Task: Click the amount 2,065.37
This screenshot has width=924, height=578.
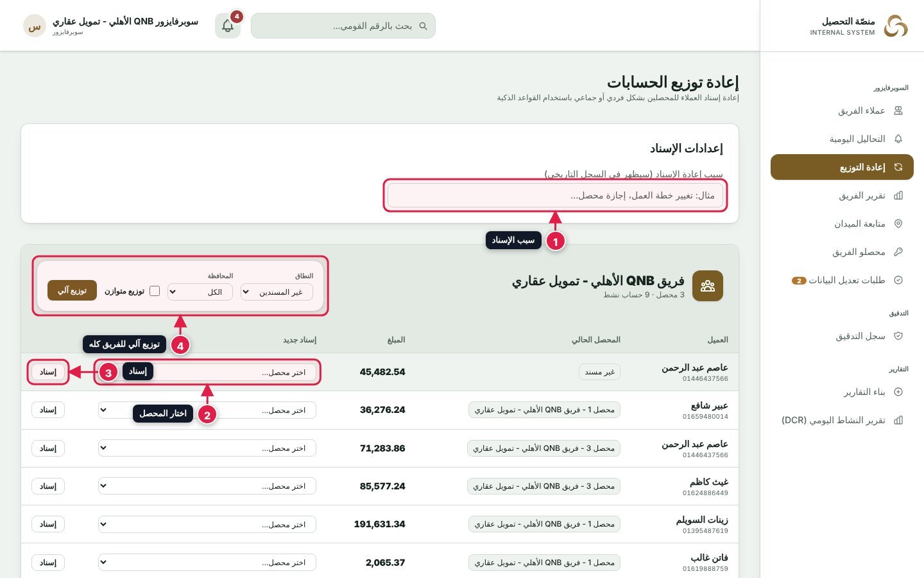Action: point(385,563)
